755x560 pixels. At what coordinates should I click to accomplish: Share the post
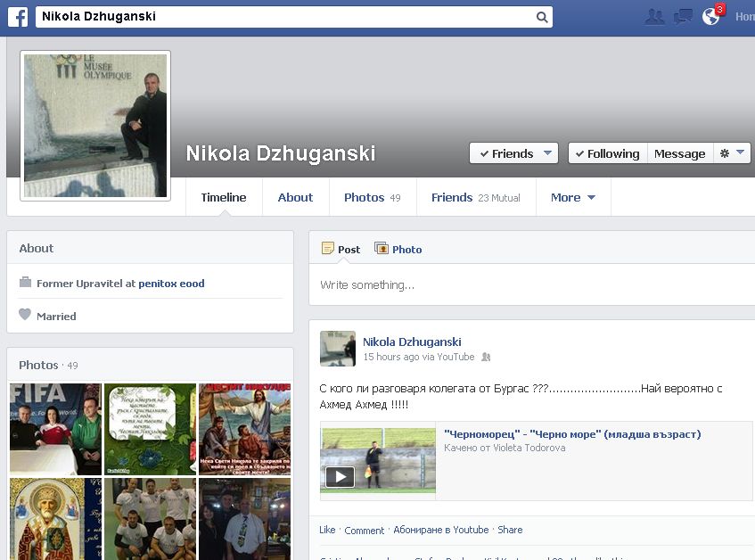pyautogui.click(x=510, y=530)
